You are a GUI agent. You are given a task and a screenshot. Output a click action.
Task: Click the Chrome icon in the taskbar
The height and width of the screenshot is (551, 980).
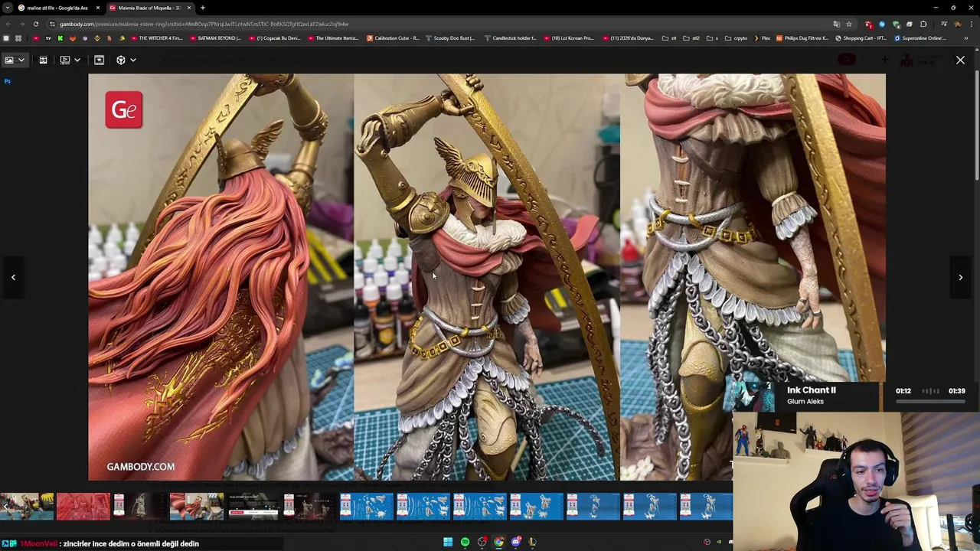point(498,543)
